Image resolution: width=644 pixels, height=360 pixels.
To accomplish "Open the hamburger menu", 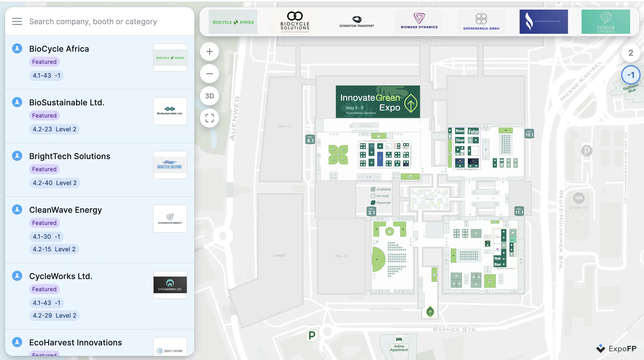I will 17,21.
